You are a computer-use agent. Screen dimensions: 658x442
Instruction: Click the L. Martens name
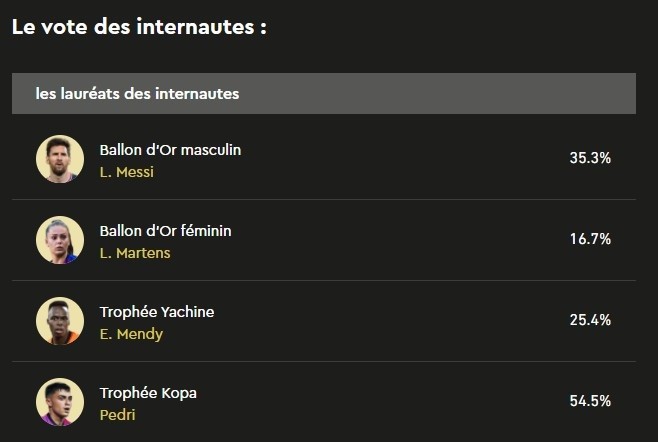[135, 253]
